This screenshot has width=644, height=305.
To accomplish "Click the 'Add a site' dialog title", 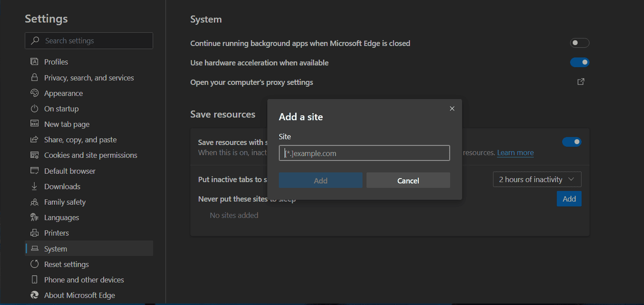I will (301, 117).
